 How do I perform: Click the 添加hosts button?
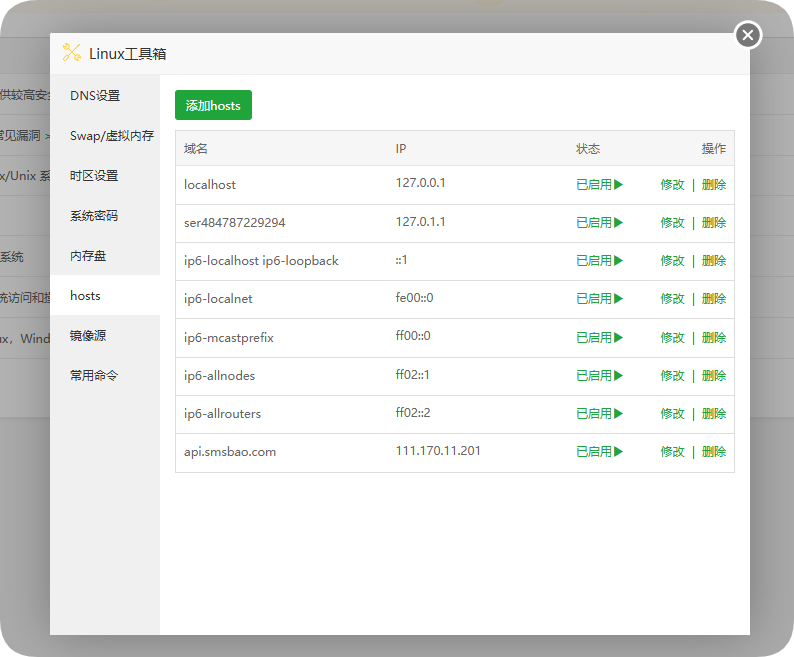[x=213, y=105]
